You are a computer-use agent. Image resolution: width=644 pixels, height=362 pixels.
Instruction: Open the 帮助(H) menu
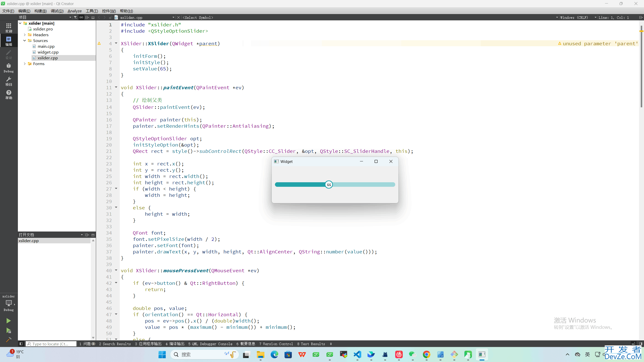click(127, 11)
